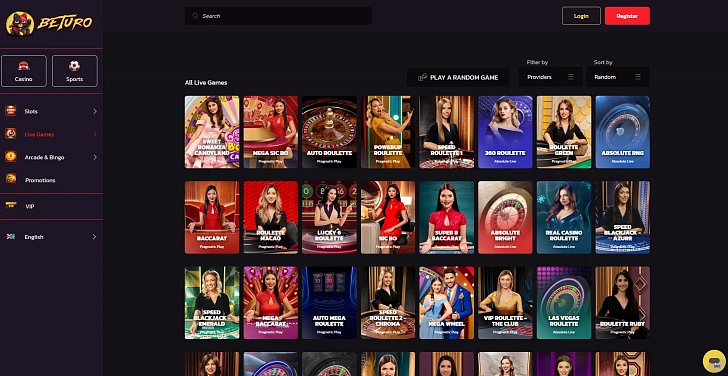Click Play a Random Game button
The image size is (728, 376).
point(458,77)
